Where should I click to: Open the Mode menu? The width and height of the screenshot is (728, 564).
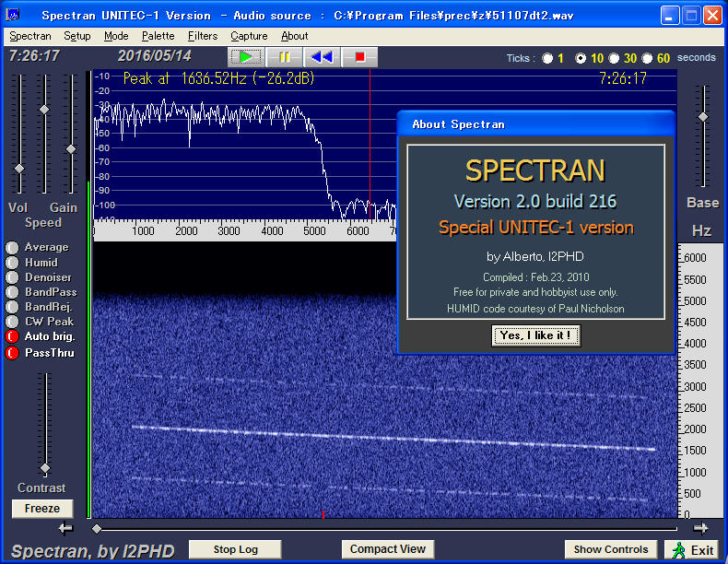[x=116, y=36]
